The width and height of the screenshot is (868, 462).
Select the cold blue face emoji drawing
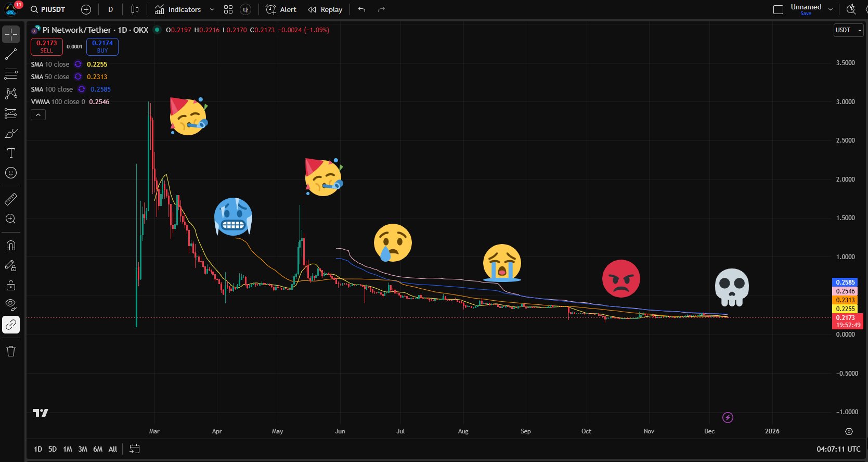click(234, 216)
